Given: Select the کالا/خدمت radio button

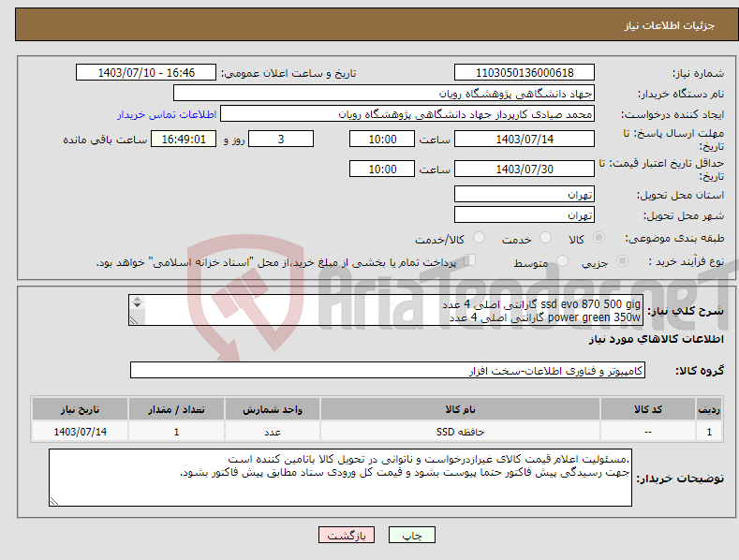Looking at the screenshot, I should point(479,238).
